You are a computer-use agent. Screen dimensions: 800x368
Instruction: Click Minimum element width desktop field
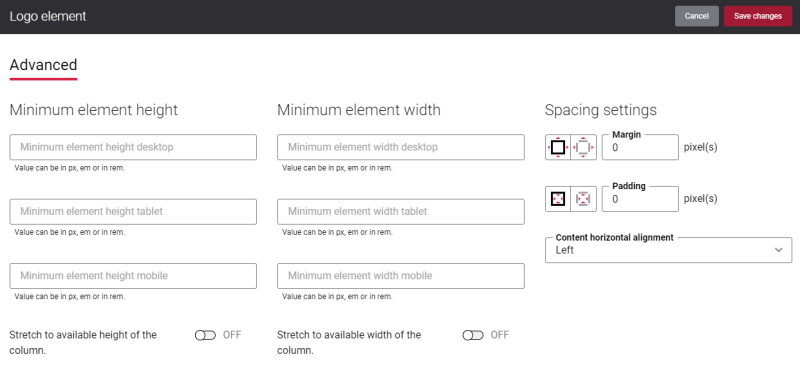[x=401, y=147]
